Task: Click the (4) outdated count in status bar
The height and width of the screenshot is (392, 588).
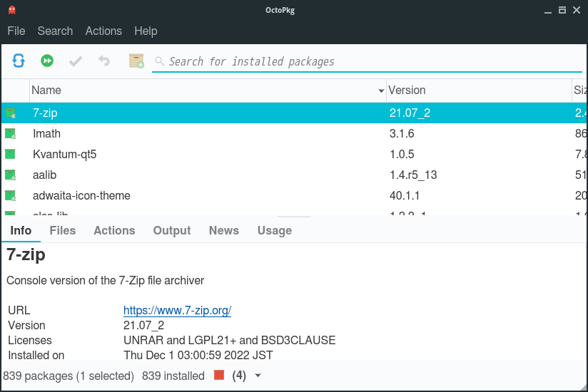Action: (x=239, y=376)
